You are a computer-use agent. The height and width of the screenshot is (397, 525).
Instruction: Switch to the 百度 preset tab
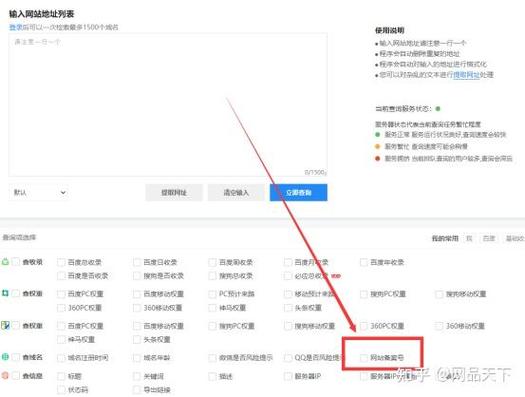489,238
